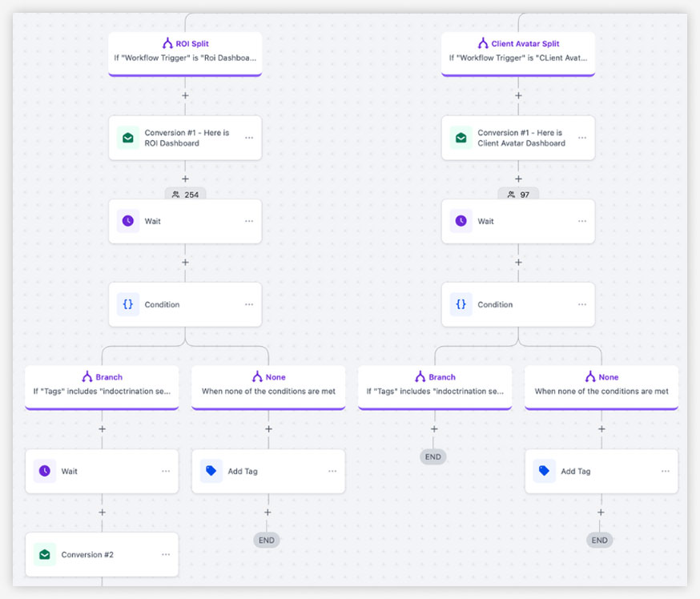Click the email icon on Conversion #2 step
This screenshot has width=700, height=599.
click(x=45, y=554)
